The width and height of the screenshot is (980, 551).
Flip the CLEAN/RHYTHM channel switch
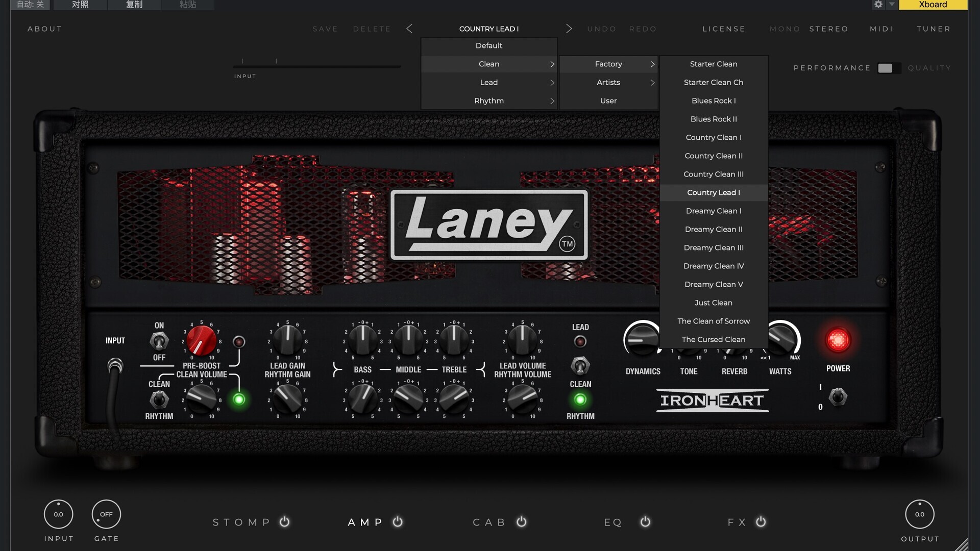[159, 400]
